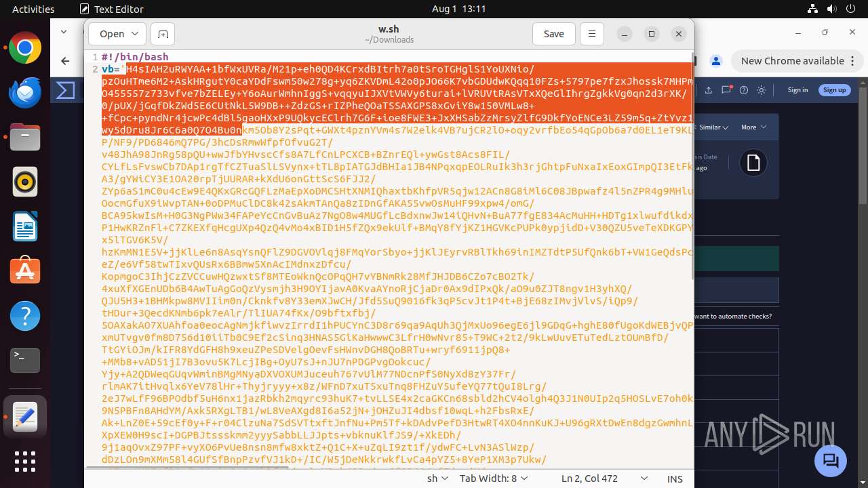Click the Sign up button in ANY.RUN

tap(834, 90)
